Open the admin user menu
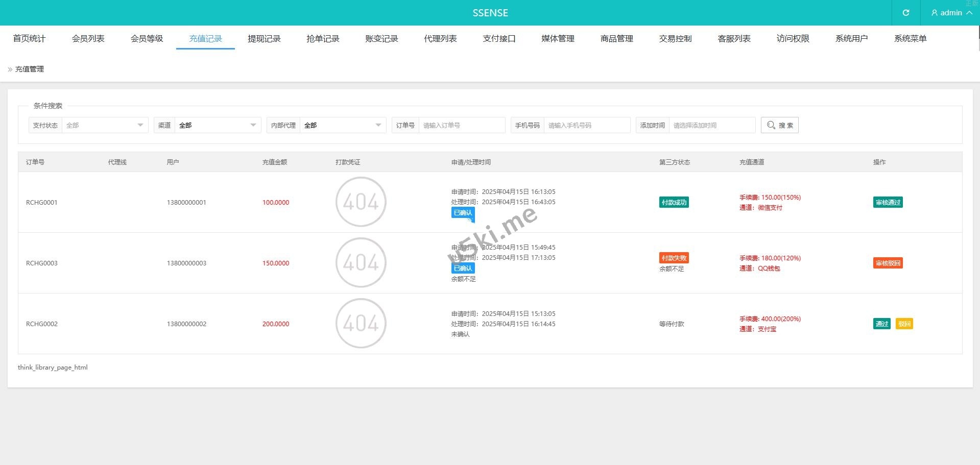980x465 pixels. tap(951, 13)
